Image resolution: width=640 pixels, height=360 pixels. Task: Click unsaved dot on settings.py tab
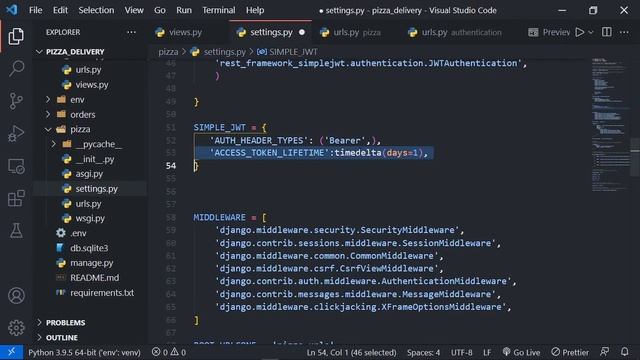coord(302,32)
